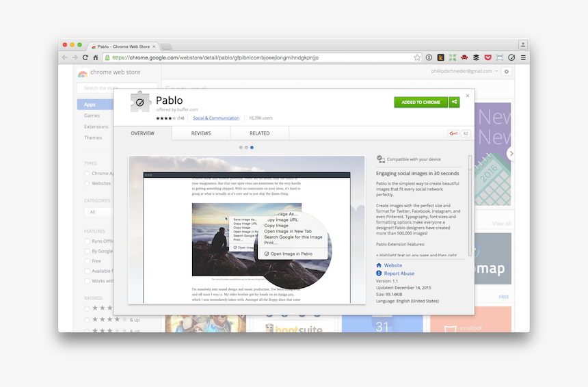588x387 pixels.
Task: Click the Pablo puzzle-piece extension logo
Action: [140, 102]
